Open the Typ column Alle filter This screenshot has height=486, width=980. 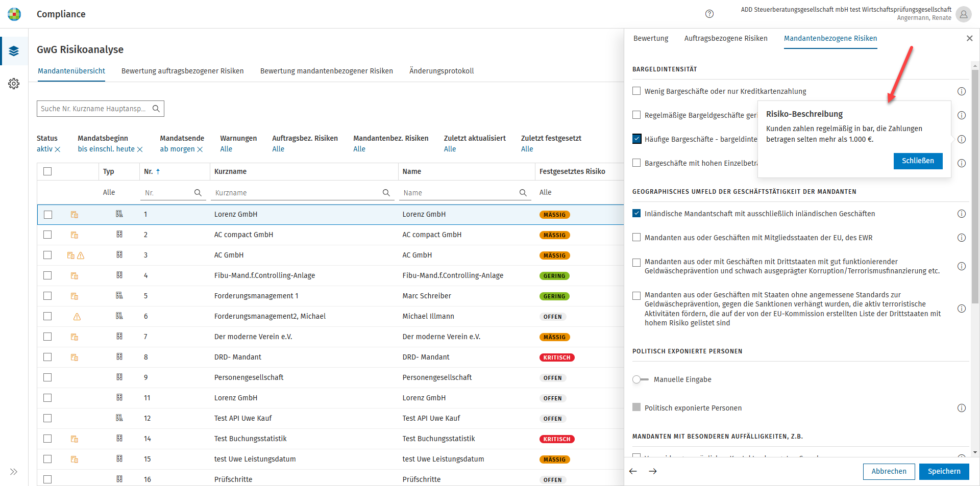(109, 192)
